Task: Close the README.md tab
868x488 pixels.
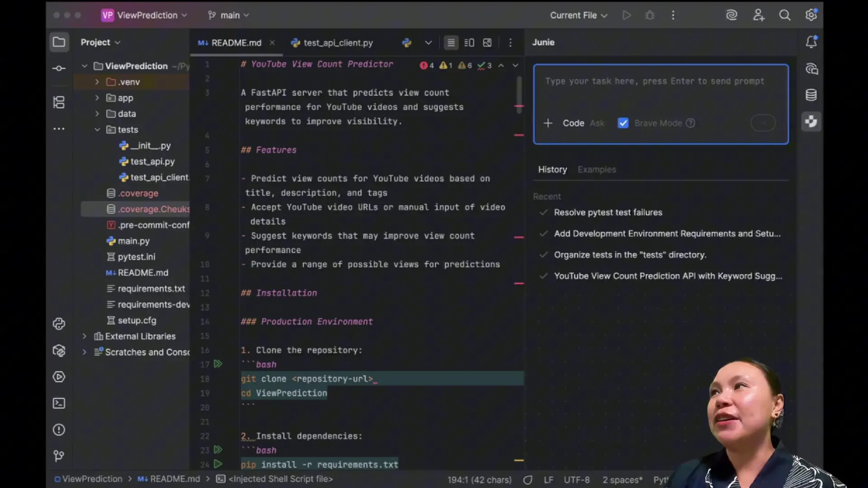Action: pyautogui.click(x=272, y=42)
